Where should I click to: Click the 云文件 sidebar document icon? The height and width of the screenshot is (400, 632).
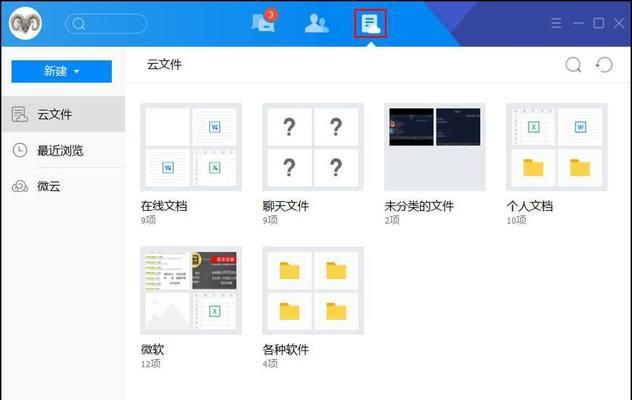20,114
